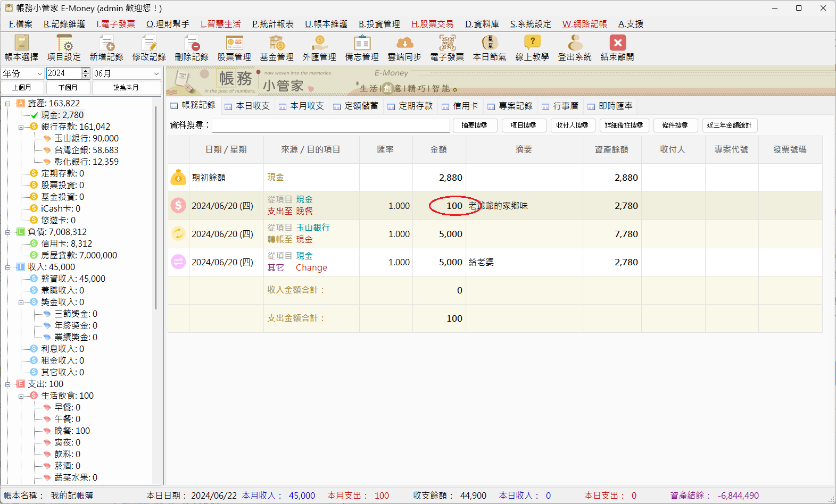The image size is (836, 504).
Task: Focus the 資料搜尋 input field
Action: [x=330, y=125]
